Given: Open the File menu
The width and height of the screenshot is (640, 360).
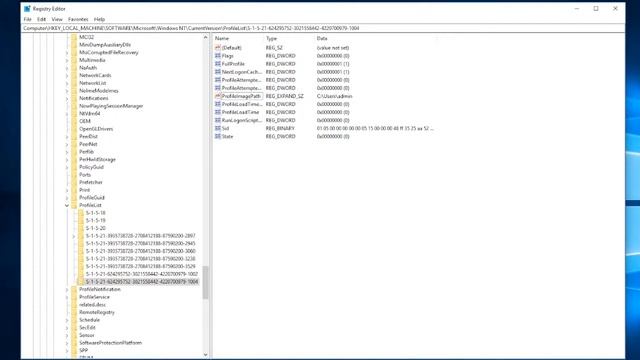Looking at the screenshot, I should point(27,19).
